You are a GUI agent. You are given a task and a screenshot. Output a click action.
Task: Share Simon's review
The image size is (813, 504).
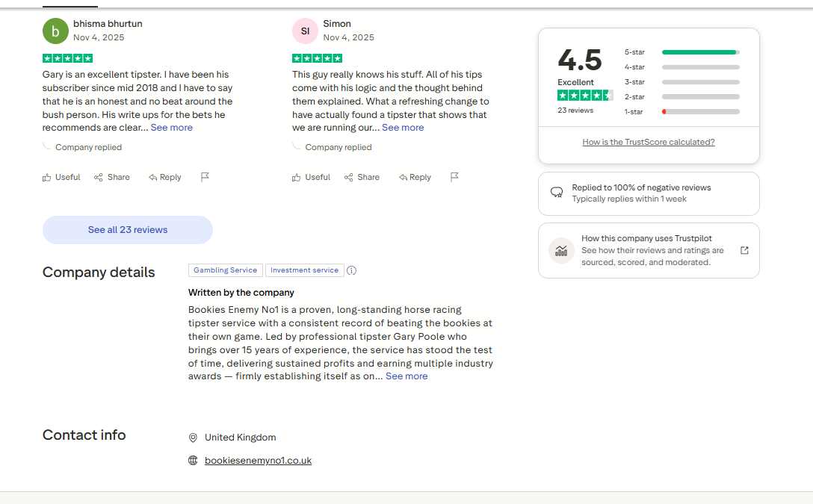[362, 178]
